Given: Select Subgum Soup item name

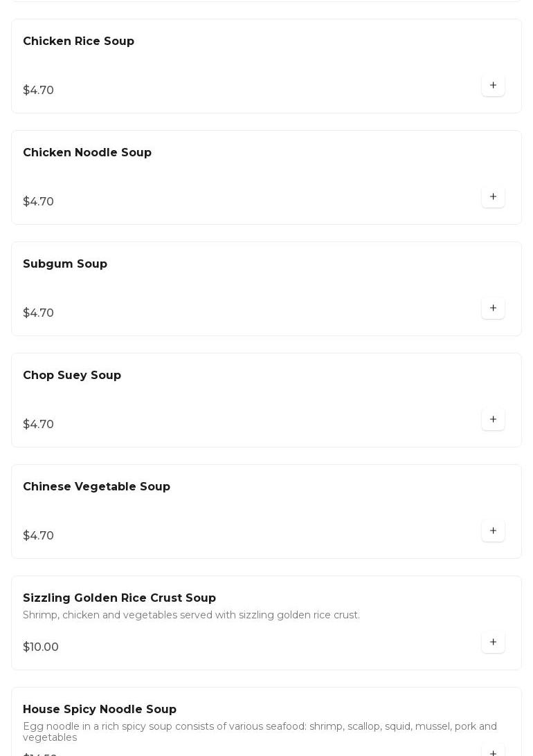Looking at the screenshot, I should pyautogui.click(x=65, y=264).
